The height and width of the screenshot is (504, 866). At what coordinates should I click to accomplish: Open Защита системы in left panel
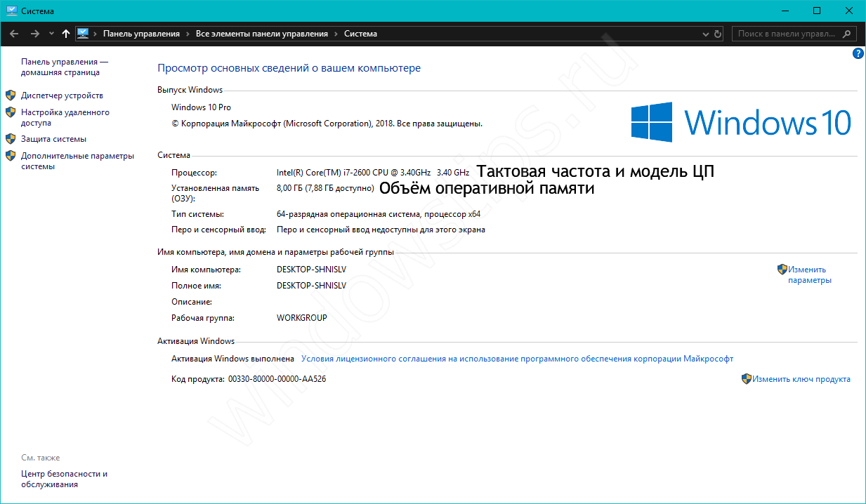(53, 139)
